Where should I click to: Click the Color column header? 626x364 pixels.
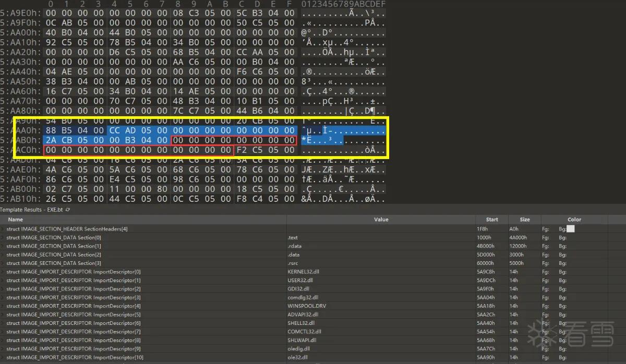point(574,220)
